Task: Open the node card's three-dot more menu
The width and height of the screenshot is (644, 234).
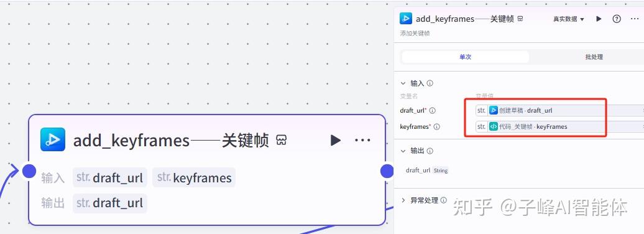Action: click(x=362, y=141)
